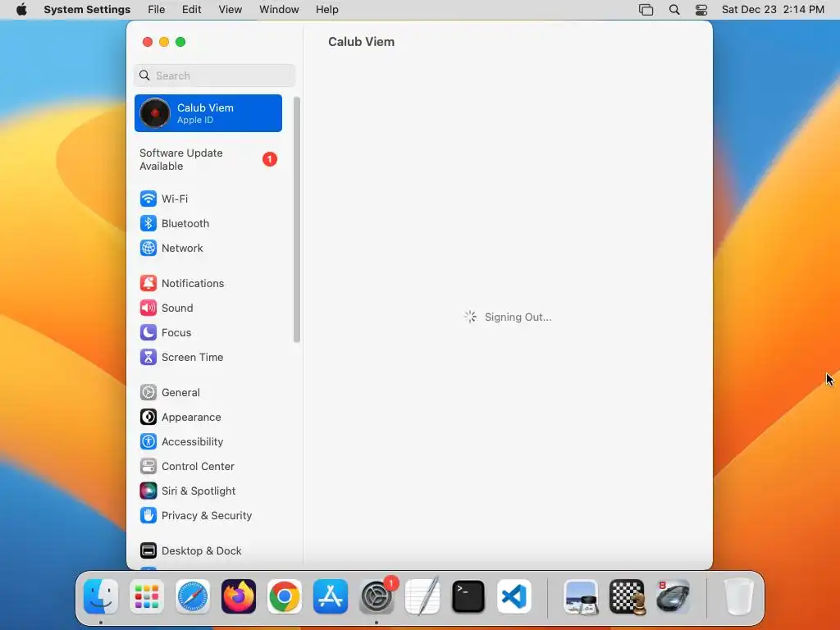Launch Chess from the Dock
This screenshot has width=840, height=630.
coord(628,596)
